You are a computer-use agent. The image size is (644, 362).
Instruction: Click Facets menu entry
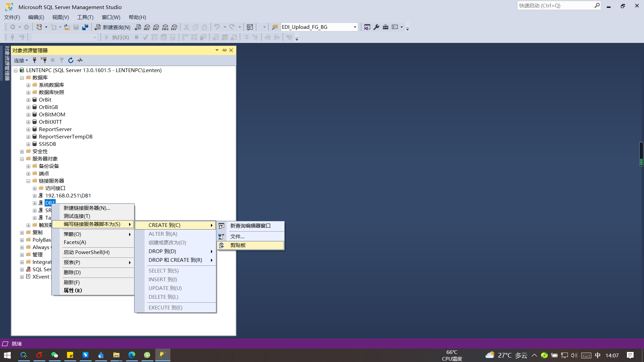pos(93,242)
